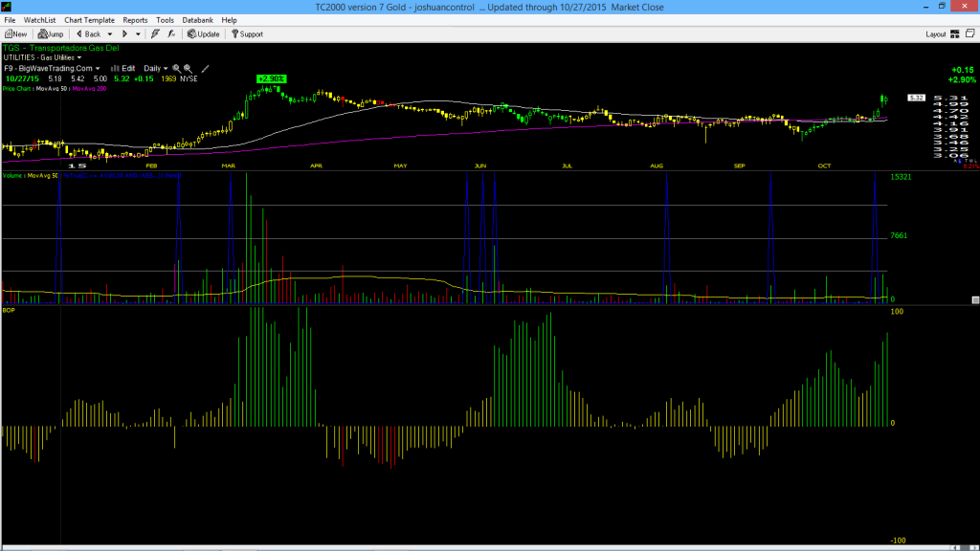
Task: Open the Reports menu
Action: 135,20
